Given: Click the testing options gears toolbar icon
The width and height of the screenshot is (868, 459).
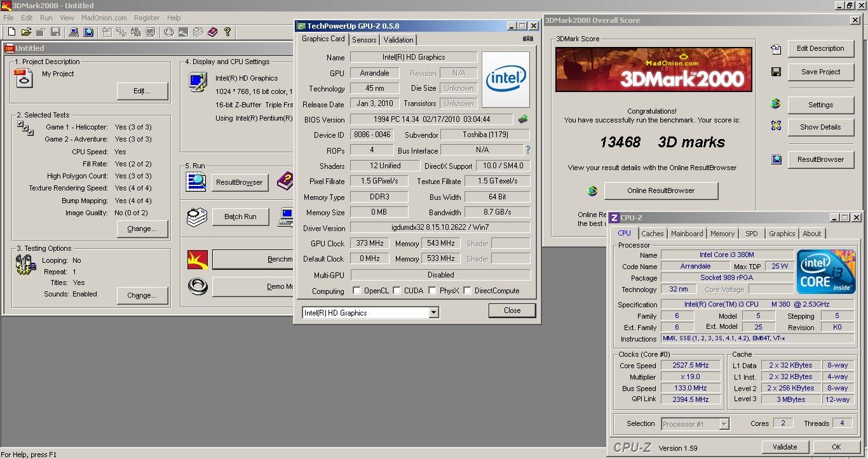Looking at the screenshot, I should [x=135, y=32].
